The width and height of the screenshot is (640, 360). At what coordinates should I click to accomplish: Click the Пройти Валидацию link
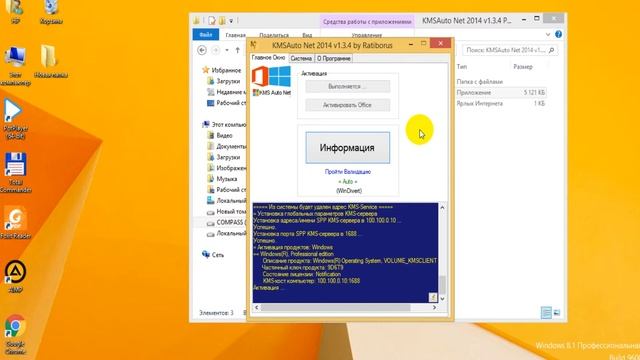(348, 172)
